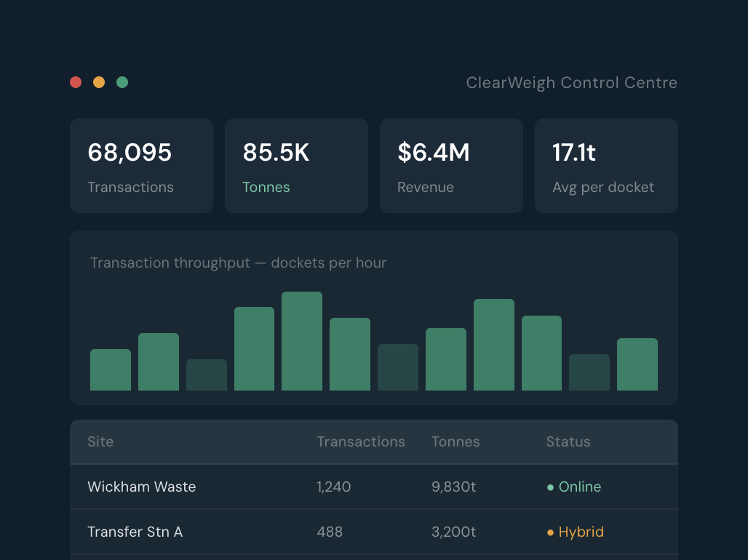
Task: Sort by Site column header
Action: [100, 441]
